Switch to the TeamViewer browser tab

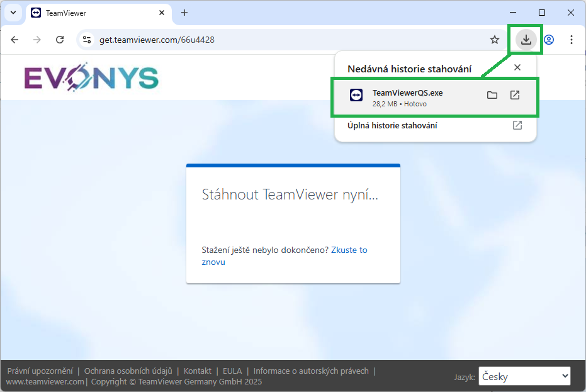99,13
